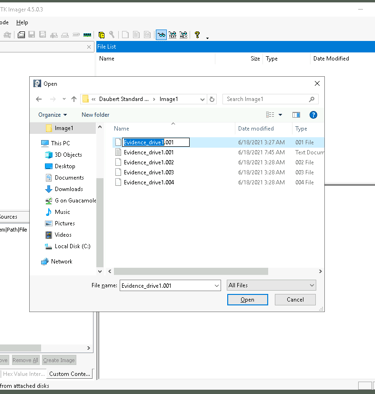Switch to the Hex Value Interpreter tab
The height and width of the screenshot is (394, 375).
24,374
